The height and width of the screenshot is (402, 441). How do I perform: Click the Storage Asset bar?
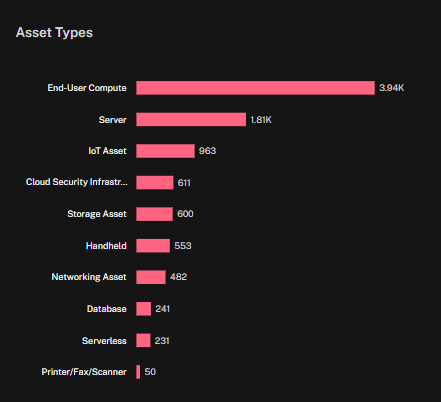[x=154, y=214]
